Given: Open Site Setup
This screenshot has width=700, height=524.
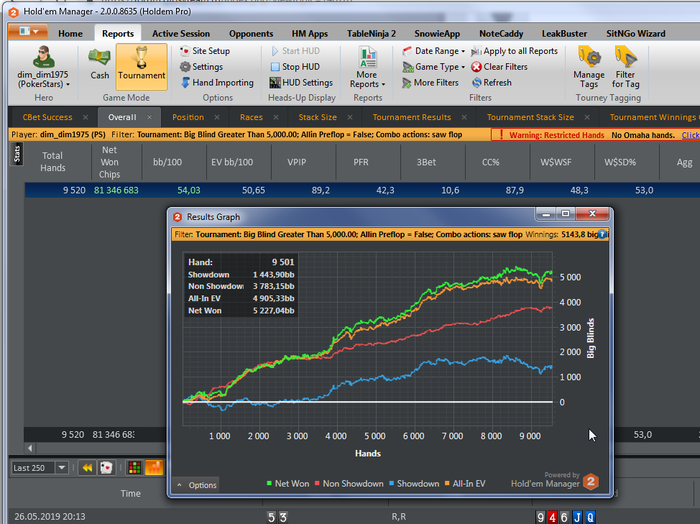Looking at the screenshot, I should [205, 51].
